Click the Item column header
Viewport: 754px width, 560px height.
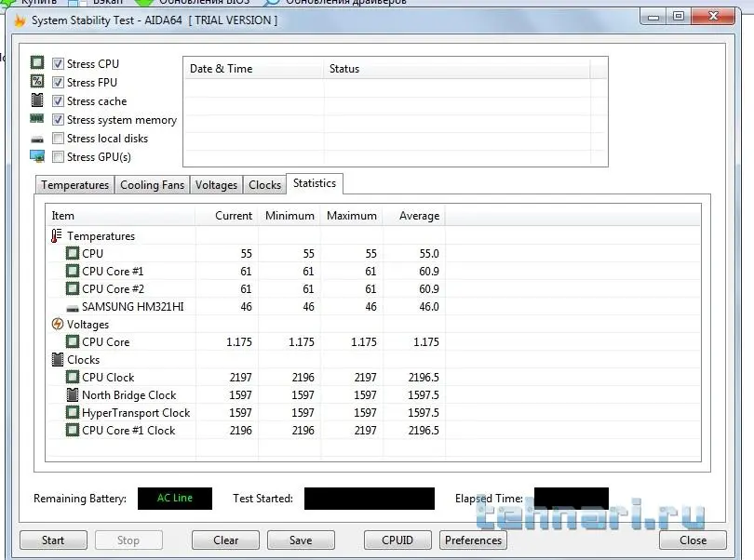coord(120,216)
